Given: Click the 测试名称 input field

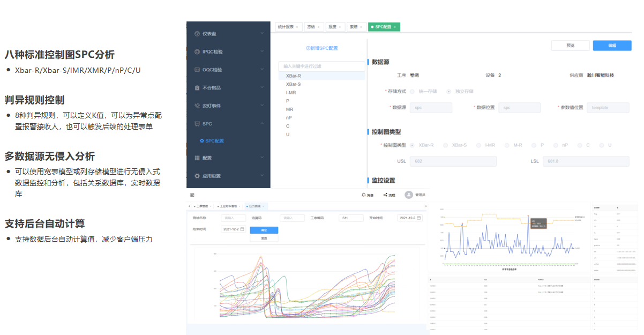Looking at the screenshot, I should [234, 218].
